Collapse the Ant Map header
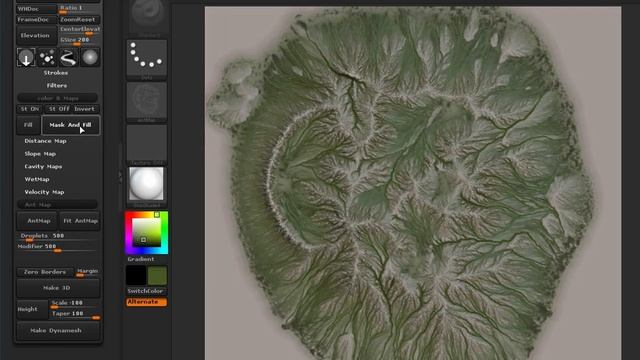The width and height of the screenshot is (640, 360). coord(57,205)
